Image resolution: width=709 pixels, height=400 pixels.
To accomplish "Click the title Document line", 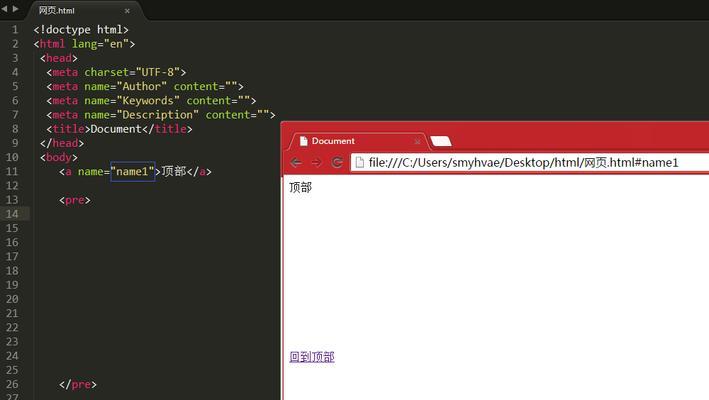I will 119,129.
